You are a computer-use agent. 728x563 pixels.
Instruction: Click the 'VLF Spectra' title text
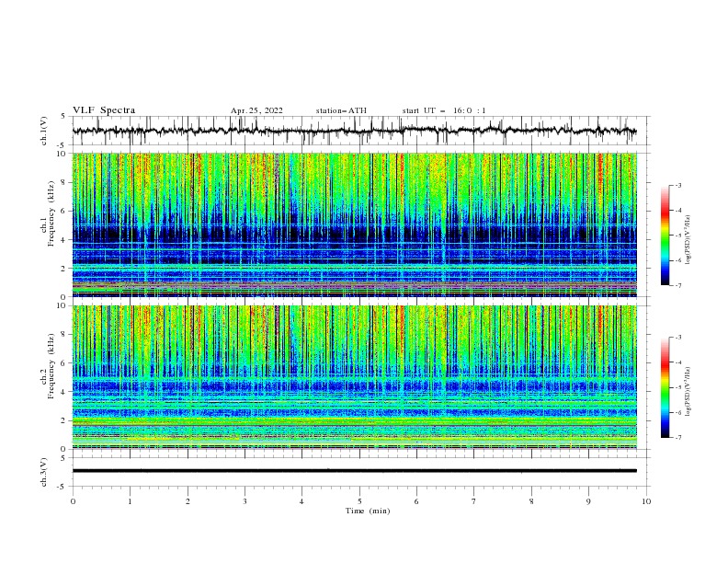pyautogui.click(x=104, y=110)
